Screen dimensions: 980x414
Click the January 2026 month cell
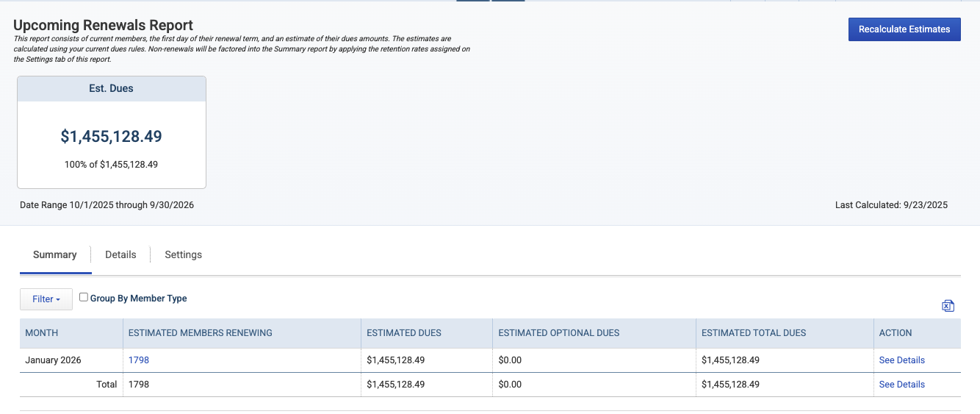53,360
